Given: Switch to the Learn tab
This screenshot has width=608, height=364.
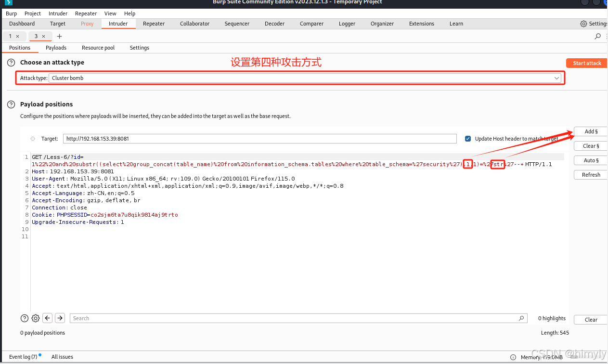Looking at the screenshot, I should (x=456, y=24).
